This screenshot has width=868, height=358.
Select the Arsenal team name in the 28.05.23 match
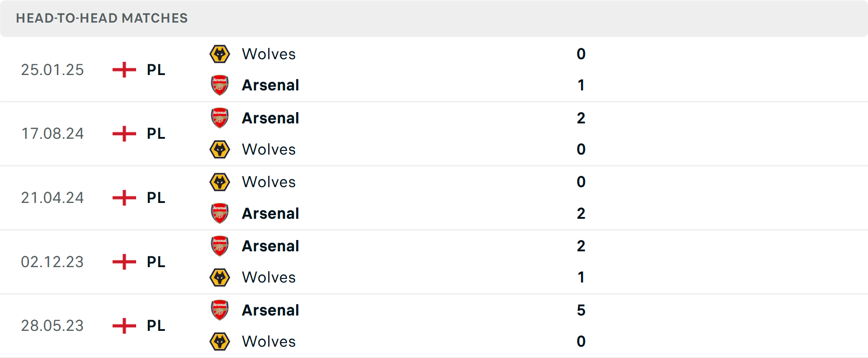tap(270, 310)
